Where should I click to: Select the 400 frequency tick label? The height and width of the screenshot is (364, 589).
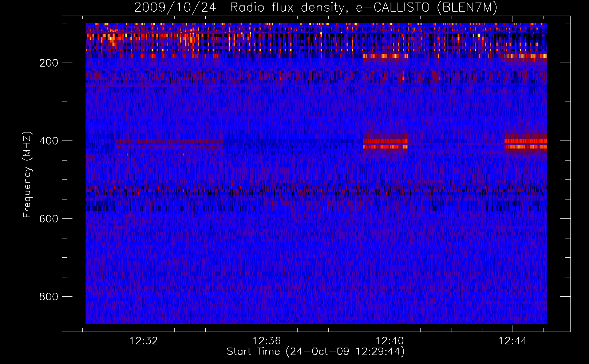tap(49, 141)
